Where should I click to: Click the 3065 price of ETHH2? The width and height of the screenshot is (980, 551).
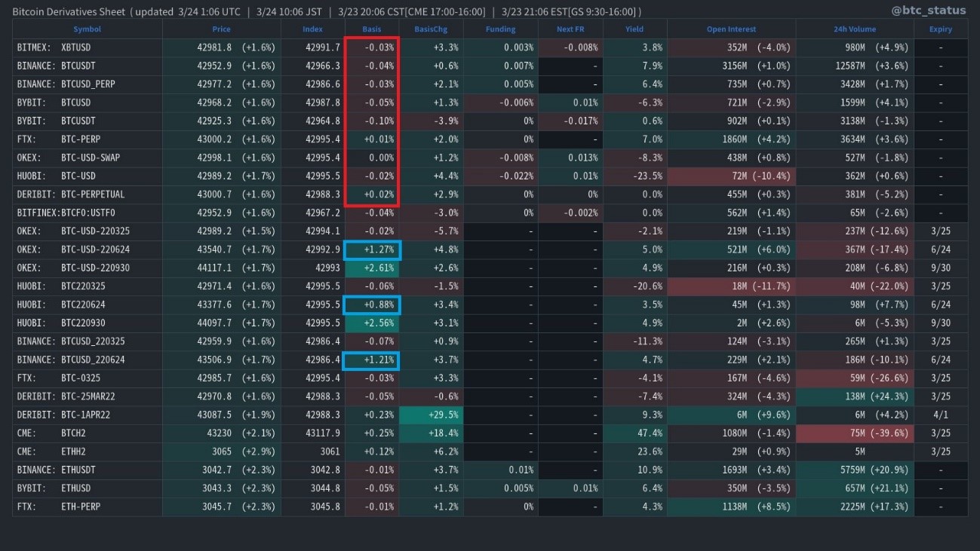(x=222, y=452)
